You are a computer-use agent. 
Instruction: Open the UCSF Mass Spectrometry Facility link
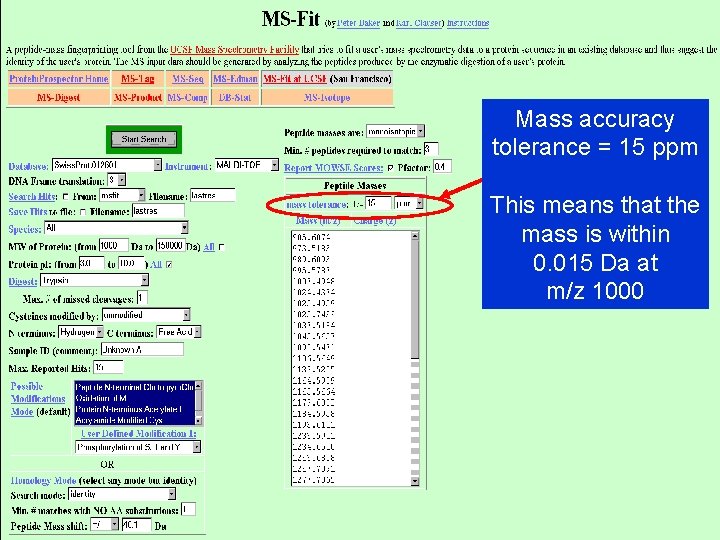pyautogui.click(x=235, y=50)
